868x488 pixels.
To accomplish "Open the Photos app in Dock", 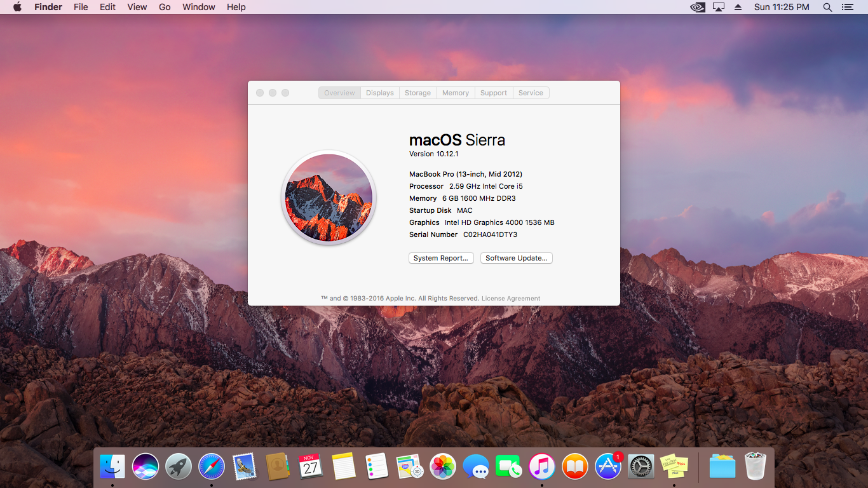I will [443, 466].
